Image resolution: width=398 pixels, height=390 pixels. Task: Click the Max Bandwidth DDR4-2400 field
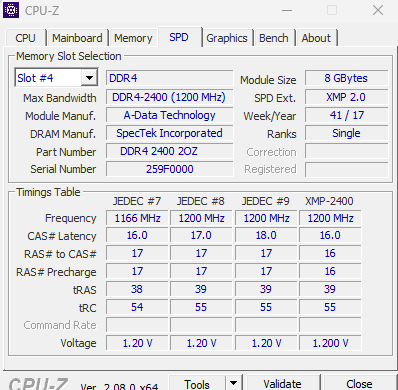169,97
